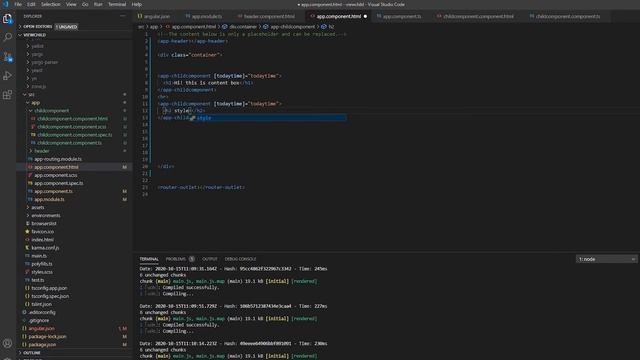This screenshot has width=640, height=360.
Task: Open the File menu
Action: (18, 4)
